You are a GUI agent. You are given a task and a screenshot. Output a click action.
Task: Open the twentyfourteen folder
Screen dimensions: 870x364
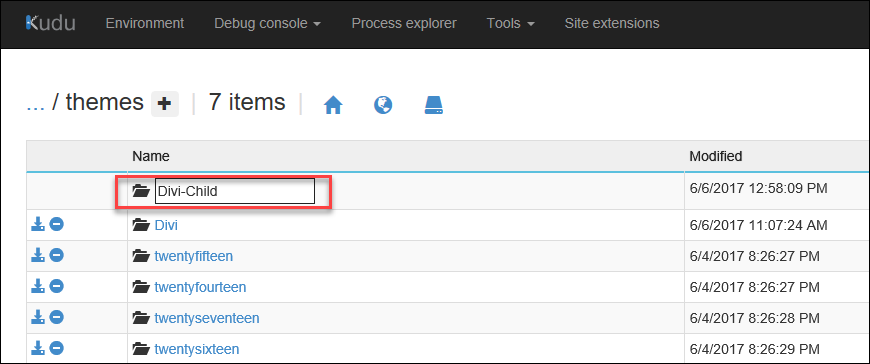click(x=200, y=287)
